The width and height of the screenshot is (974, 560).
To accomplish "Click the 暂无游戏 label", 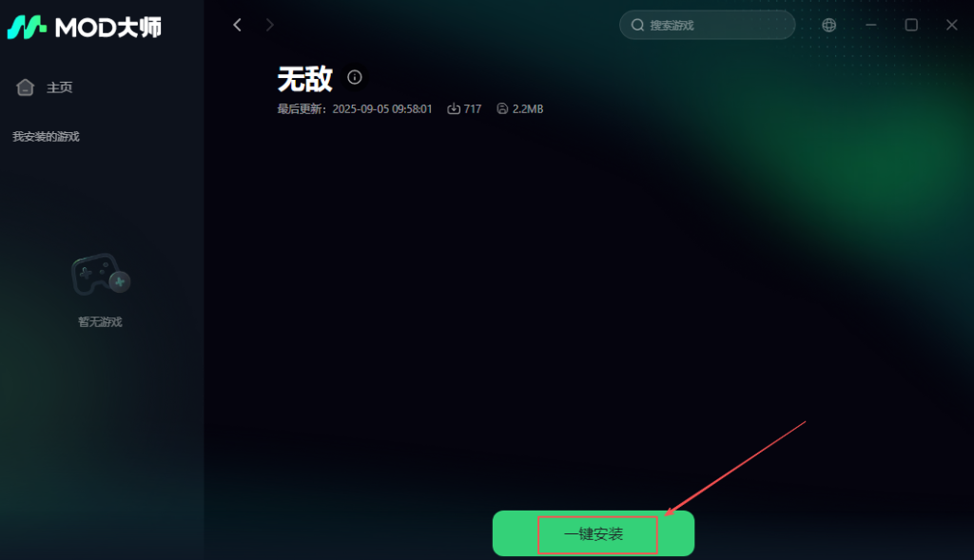I will point(100,321).
